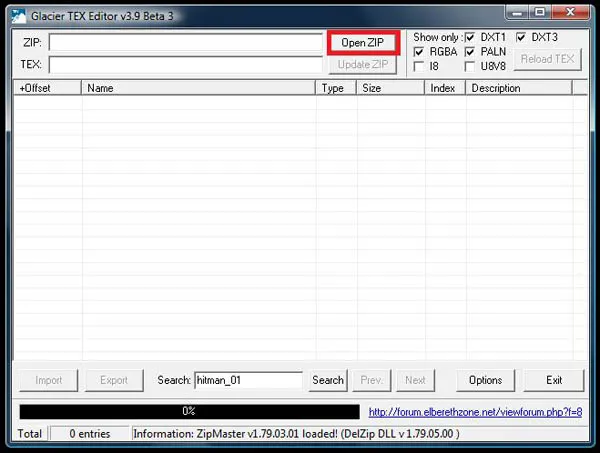Close the Glacier TEX Editor window
Viewport: 600px width, 453px height.
[571, 13]
